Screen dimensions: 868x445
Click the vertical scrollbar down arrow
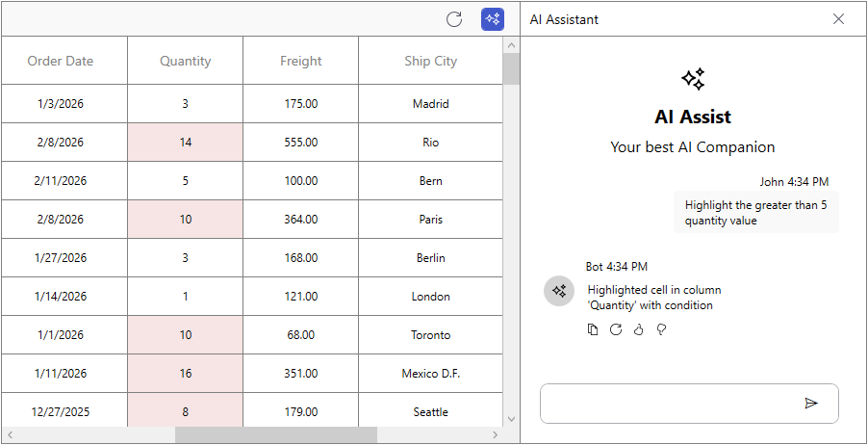[x=511, y=419]
